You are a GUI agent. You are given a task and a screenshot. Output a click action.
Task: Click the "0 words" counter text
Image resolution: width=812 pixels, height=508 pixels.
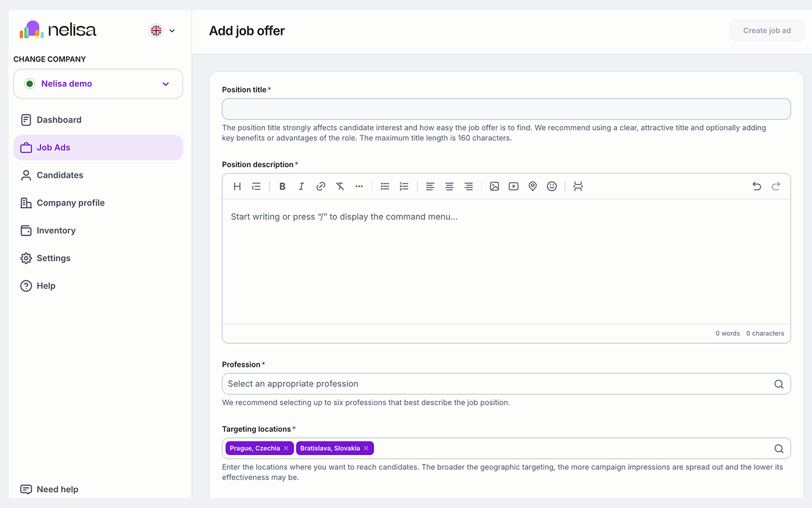click(727, 333)
